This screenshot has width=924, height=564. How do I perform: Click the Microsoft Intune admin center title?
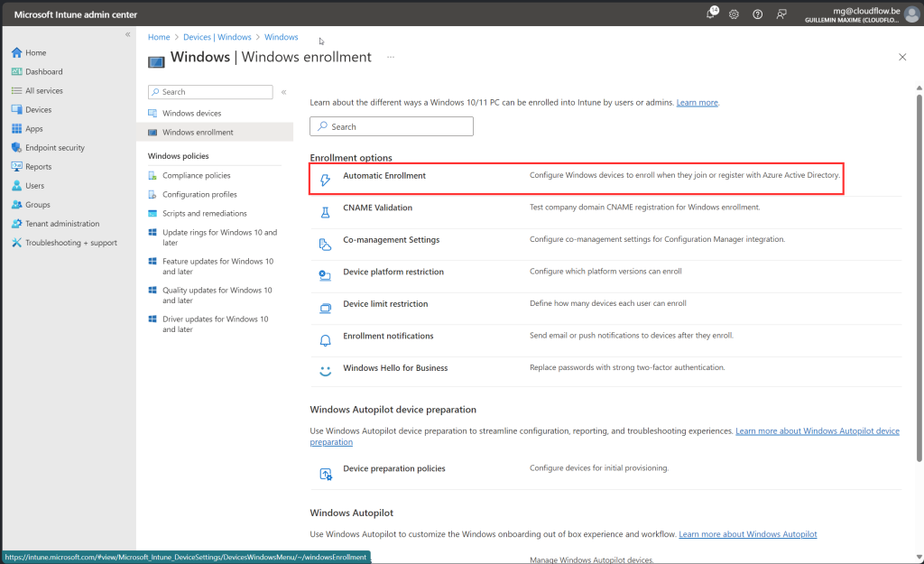click(x=76, y=14)
